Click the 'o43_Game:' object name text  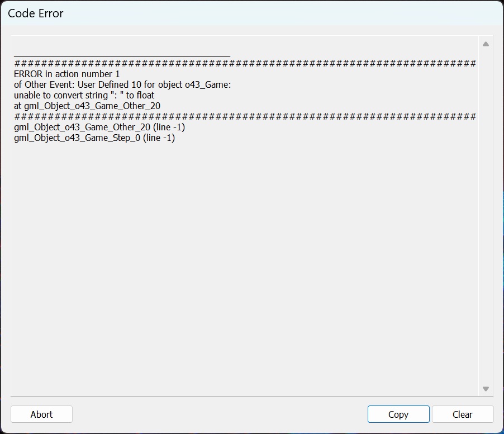point(208,84)
